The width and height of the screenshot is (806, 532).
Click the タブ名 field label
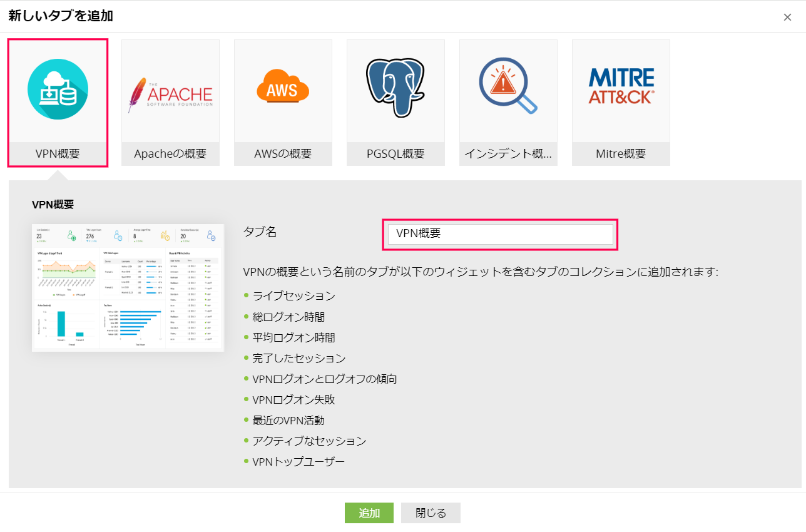point(260,232)
